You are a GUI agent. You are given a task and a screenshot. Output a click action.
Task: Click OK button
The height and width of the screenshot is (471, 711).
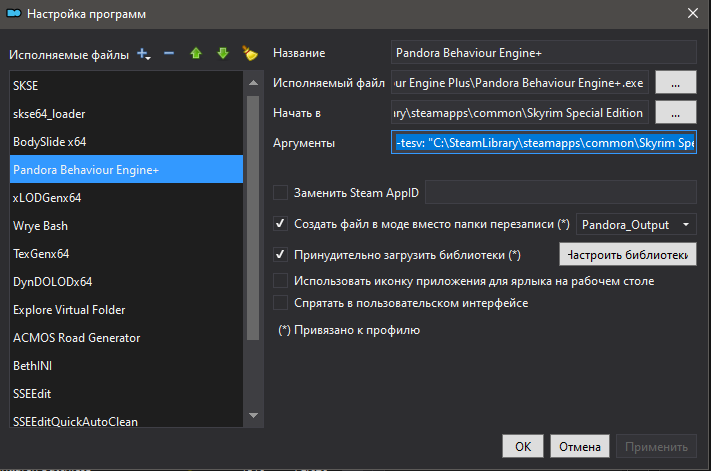(523, 447)
